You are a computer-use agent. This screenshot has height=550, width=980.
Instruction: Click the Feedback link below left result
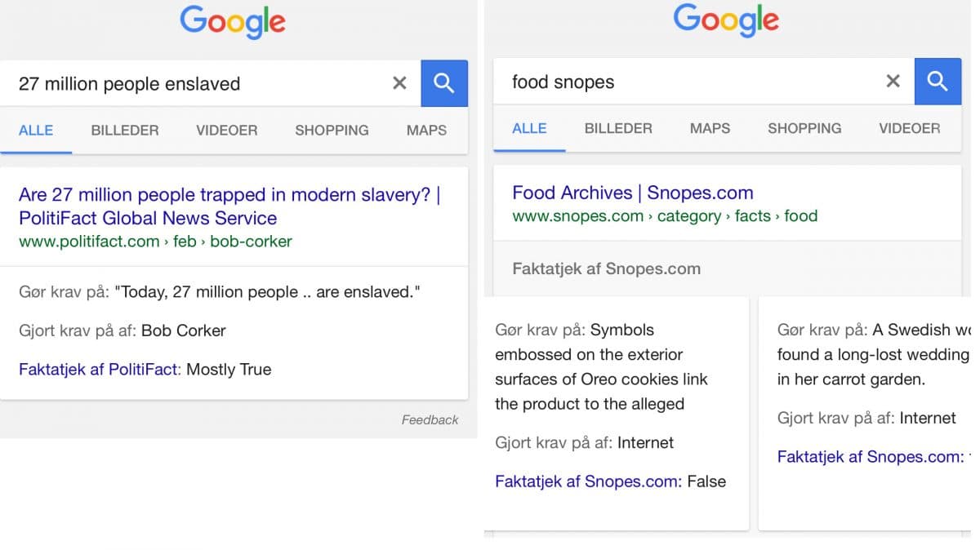pyautogui.click(x=430, y=420)
